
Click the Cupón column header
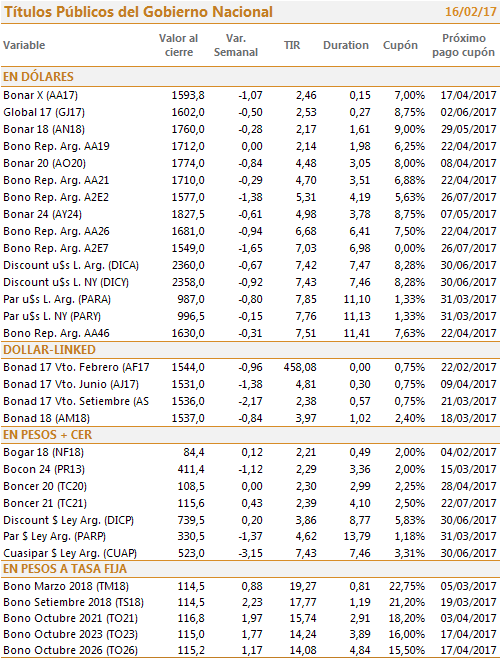[x=400, y=45]
